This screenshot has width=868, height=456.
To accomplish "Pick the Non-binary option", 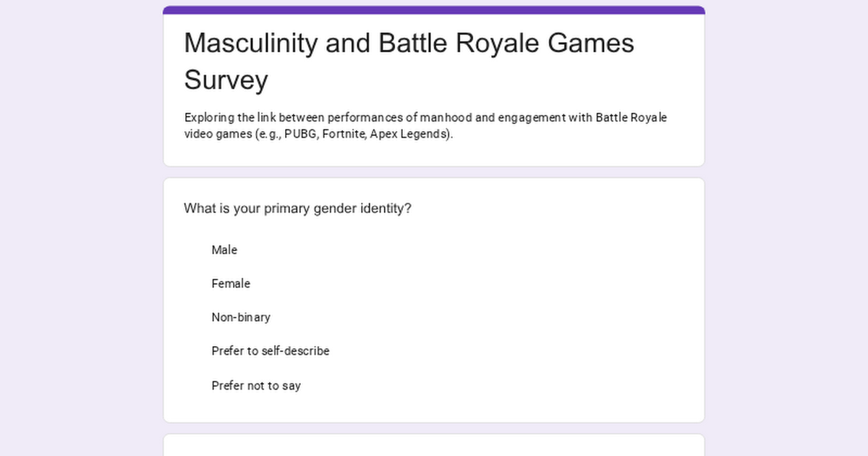I will click(241, 317).
